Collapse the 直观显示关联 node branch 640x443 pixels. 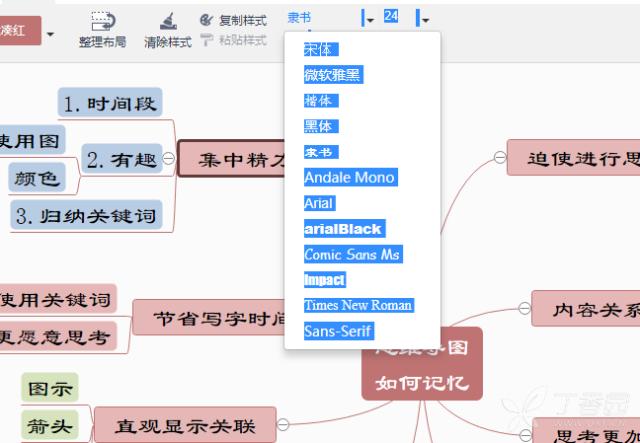(x=283, y=425)
